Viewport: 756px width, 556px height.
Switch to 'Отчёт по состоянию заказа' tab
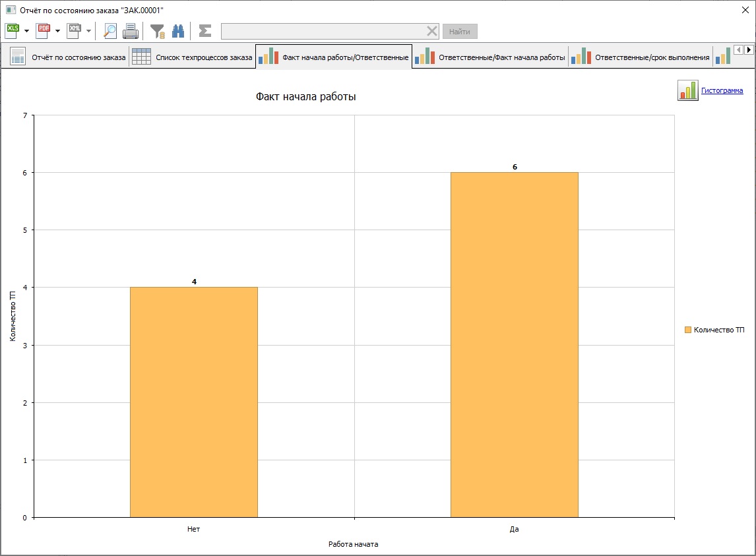[x=68, y=57]
